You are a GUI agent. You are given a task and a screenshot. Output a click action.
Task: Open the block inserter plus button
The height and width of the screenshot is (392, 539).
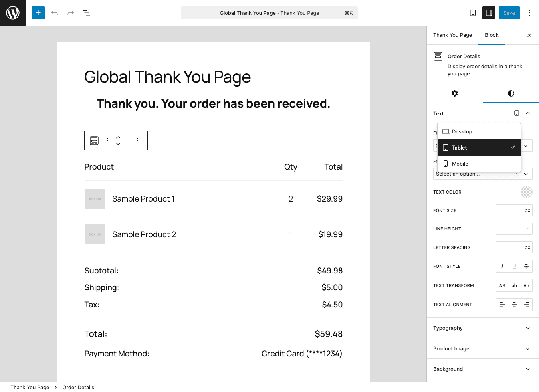click(38, 13)
